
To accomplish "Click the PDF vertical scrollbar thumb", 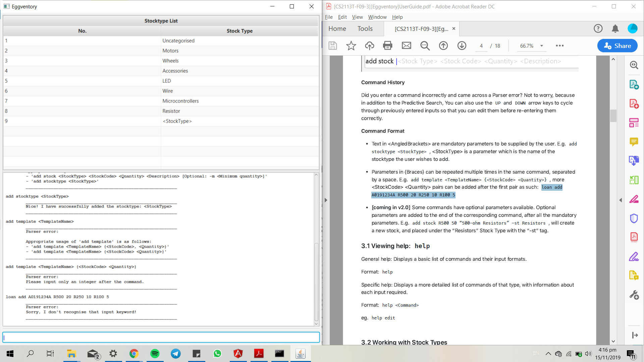I will point(613,116).
